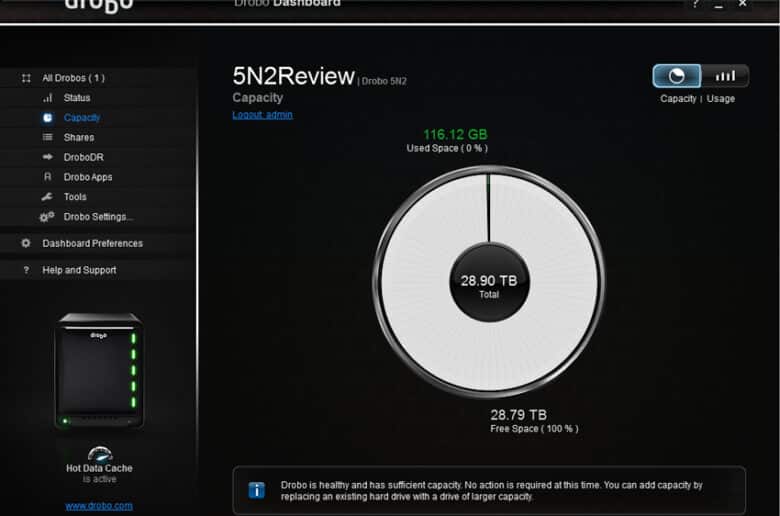
Task: Click the 28.79 TB free space value
Action: click(518, 415)
